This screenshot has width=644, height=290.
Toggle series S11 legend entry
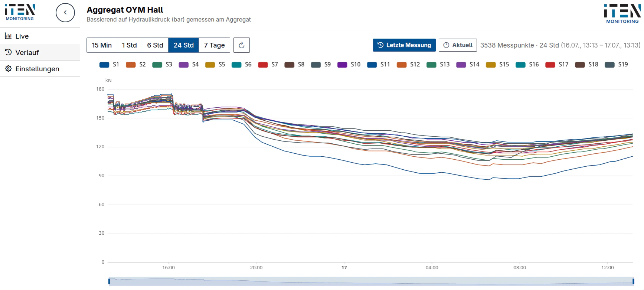[x=379, y=65]
